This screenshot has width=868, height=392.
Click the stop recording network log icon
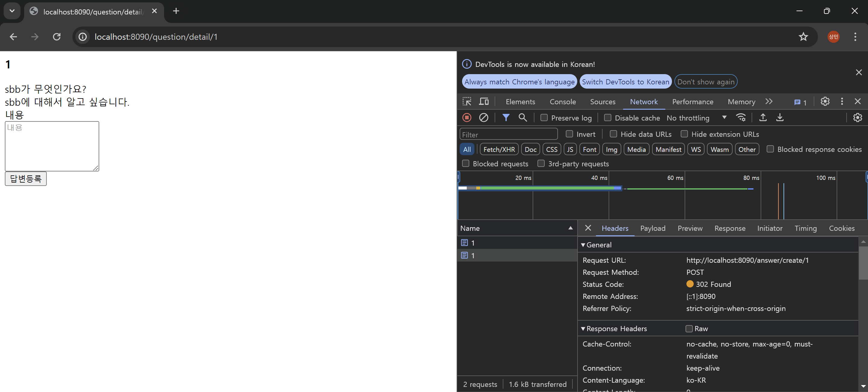point(467,118)
